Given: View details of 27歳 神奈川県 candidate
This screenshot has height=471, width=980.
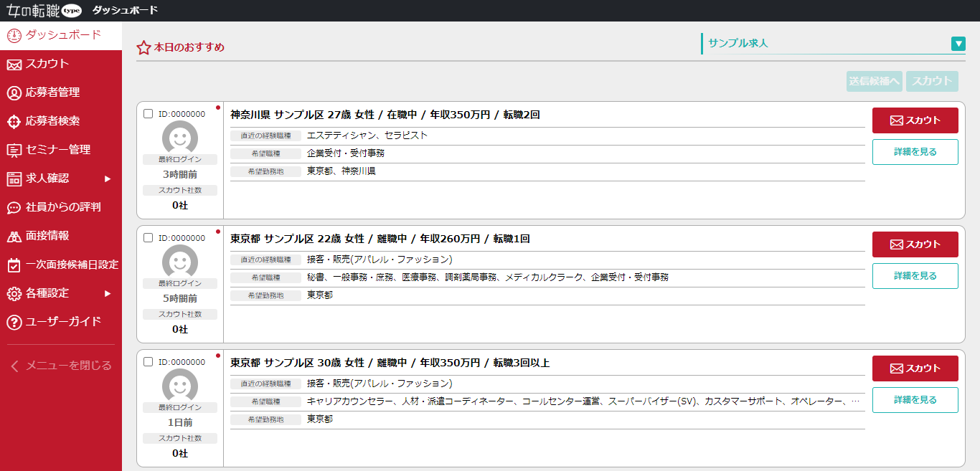Looking at the screenshot, I should point(915,152).
